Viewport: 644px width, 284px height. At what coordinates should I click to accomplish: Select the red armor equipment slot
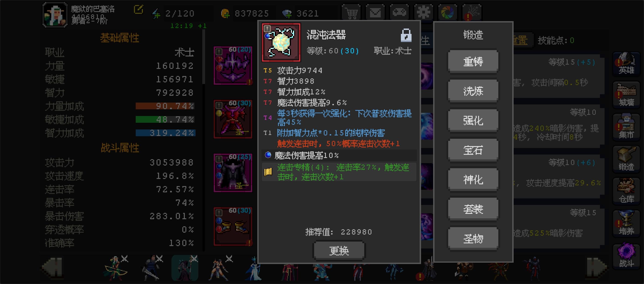point(233,119)
